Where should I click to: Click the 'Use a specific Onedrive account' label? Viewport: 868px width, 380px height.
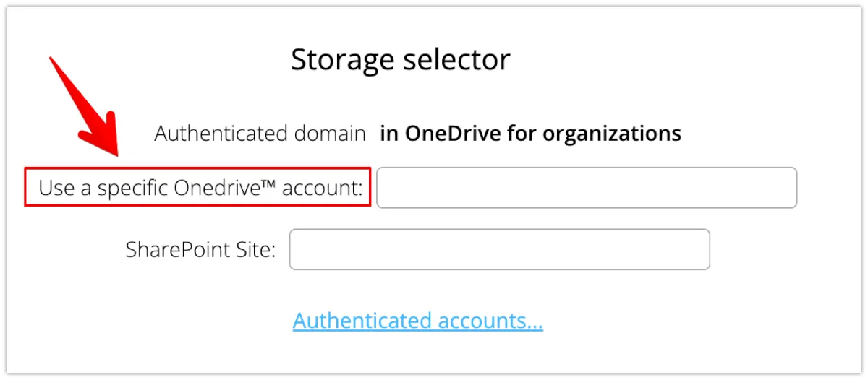click(x=200, y=188)
